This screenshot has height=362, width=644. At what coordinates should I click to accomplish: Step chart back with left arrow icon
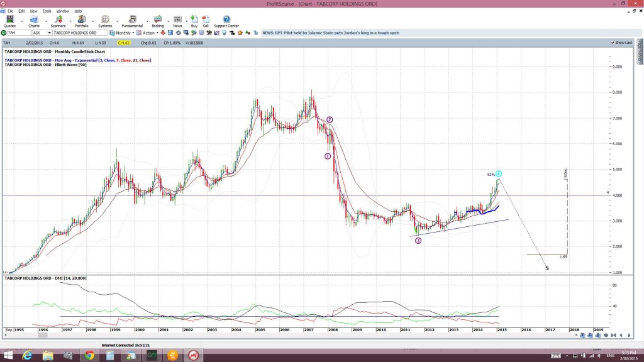point(621,336)
